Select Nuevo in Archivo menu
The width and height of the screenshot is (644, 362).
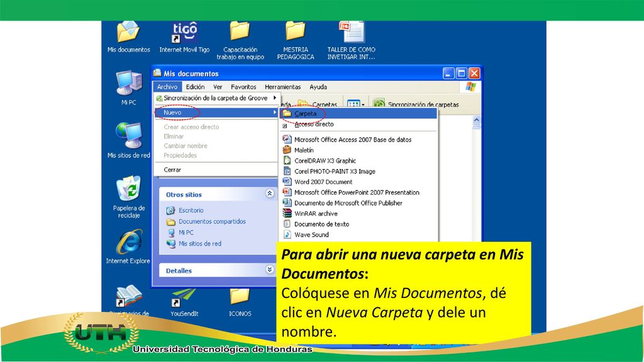(x=216, y=112)
